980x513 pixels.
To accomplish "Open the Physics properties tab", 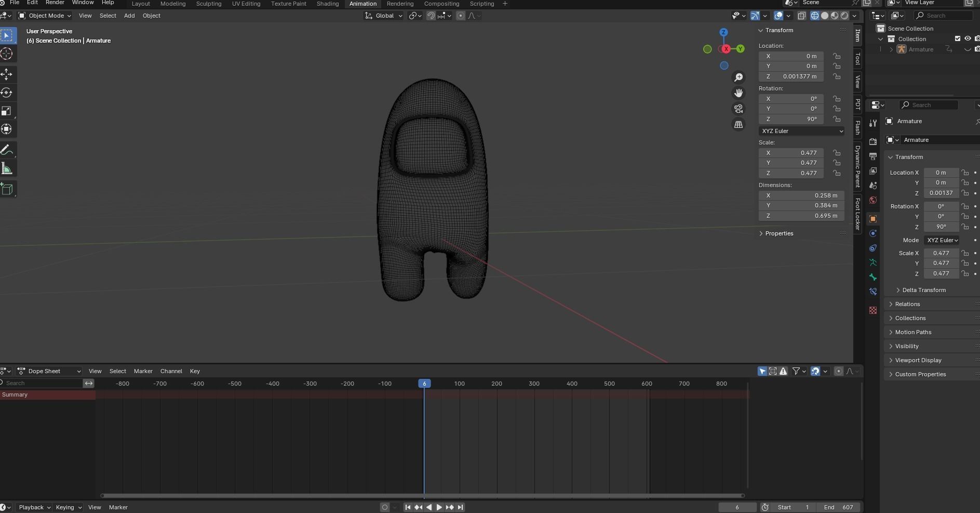I will (x=873, y=233).
